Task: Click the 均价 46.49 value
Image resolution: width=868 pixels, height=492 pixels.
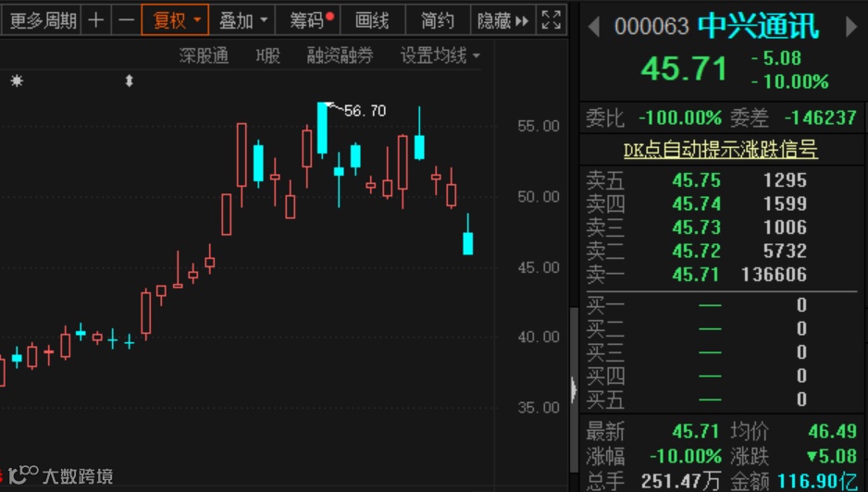Action: (x=832, y=431)
